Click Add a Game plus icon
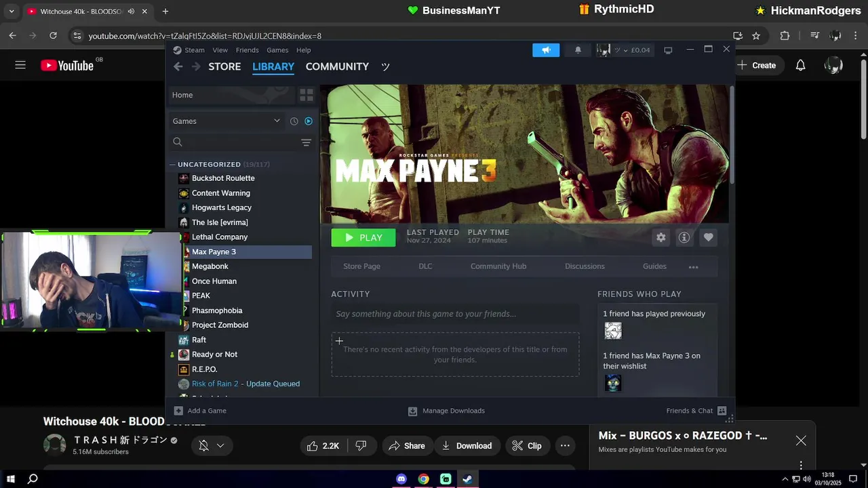This screenshot has width=868, height=488. coord(178,411)
